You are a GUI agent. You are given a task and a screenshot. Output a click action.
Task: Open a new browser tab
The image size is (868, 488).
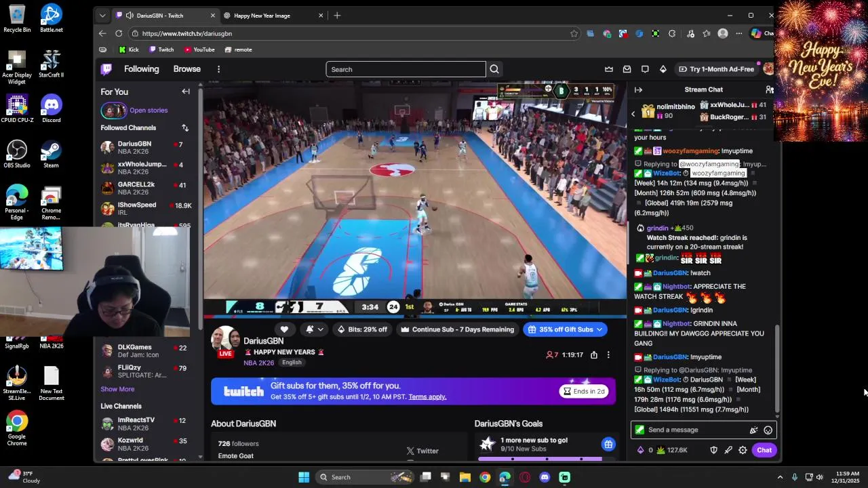(x=337, y=16)
